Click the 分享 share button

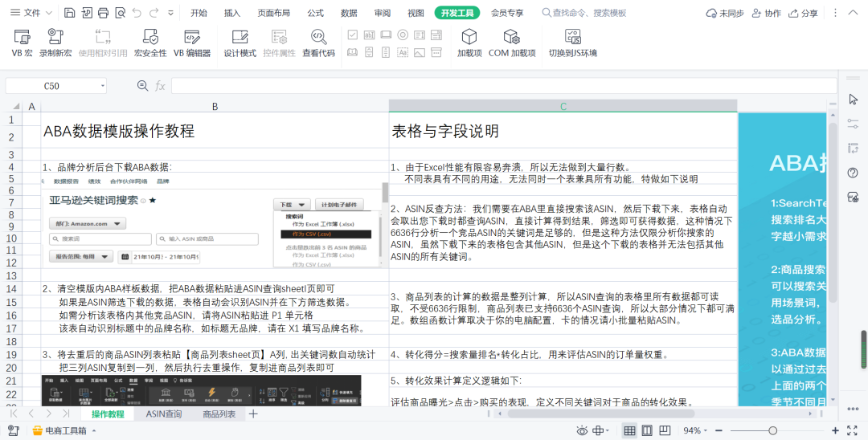coord(804,13)
